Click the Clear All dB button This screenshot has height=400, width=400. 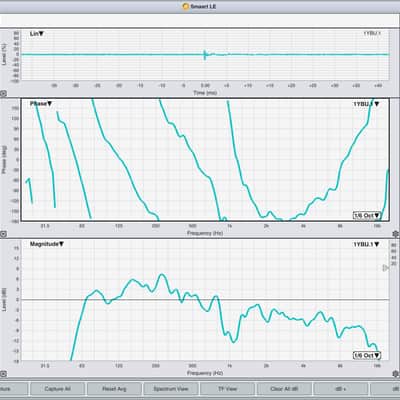tap(284, 389)
